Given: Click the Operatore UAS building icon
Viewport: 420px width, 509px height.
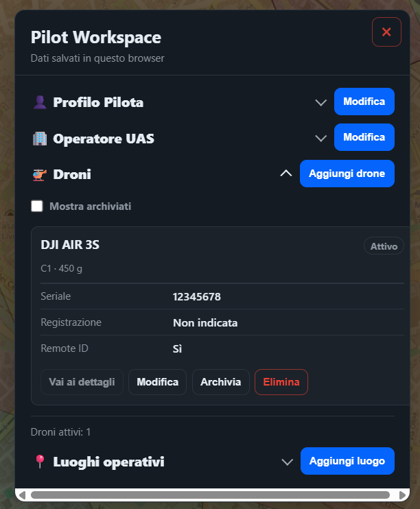Looking at the screenshot, I should 40,139.
